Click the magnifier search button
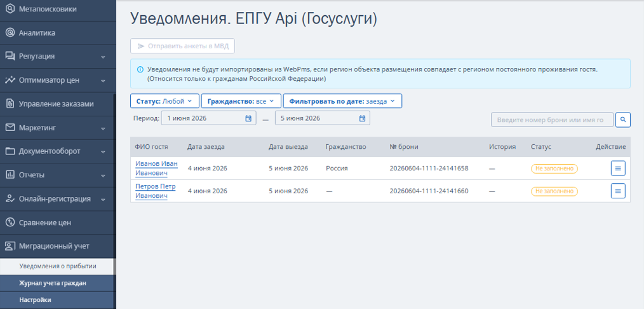Viewport: 644px width, 309px height. pyautogui.click(x=623, y=120)
